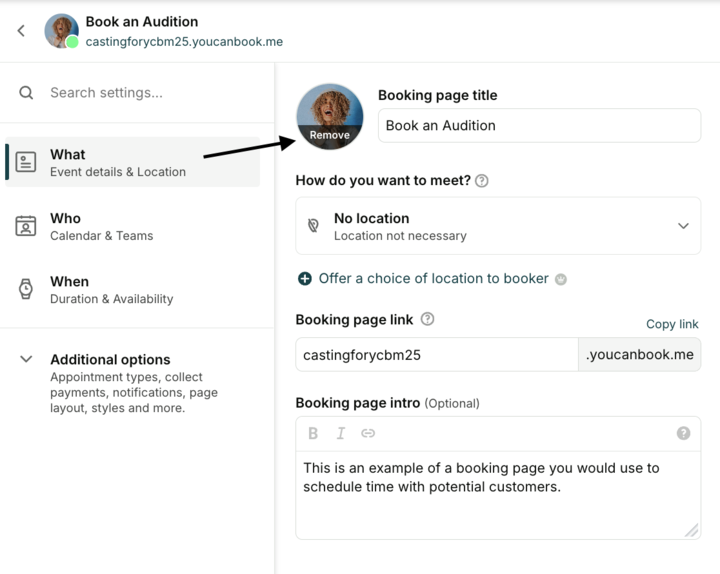Image resolution: width=720 pixels, height=574 pixels.
Task: Go back using the left chevron arrow
Action: (21, 31)
